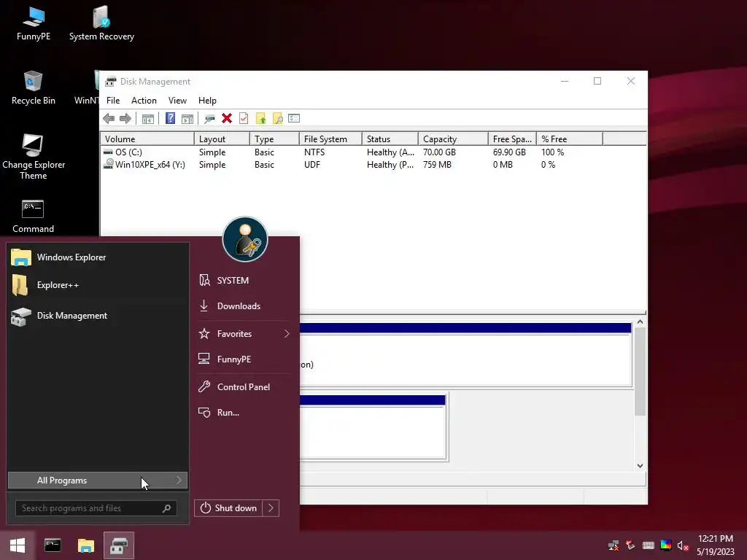Click the muted volume tray icon
Viewport: 747px width, 560px height.
click(x=683, y=545)
